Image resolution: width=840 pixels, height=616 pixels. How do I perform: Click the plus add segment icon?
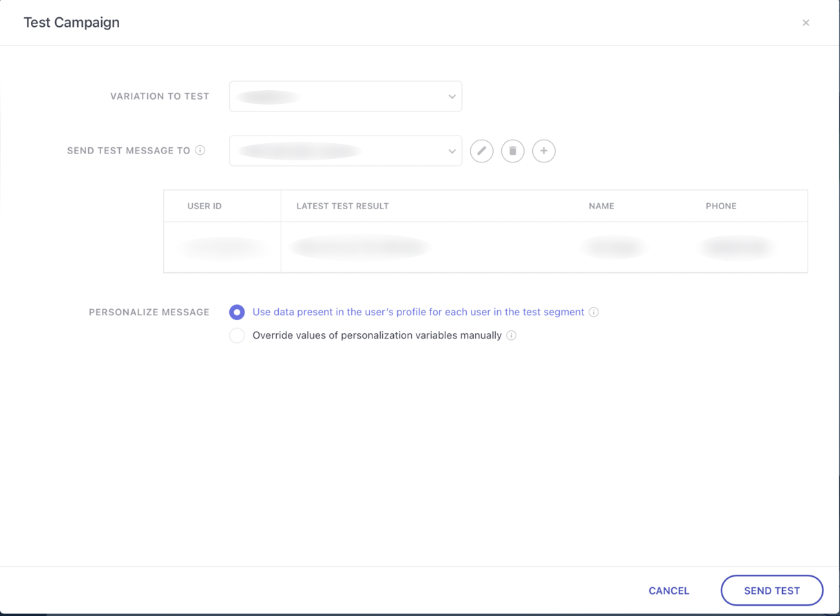[x=544, y=151]
